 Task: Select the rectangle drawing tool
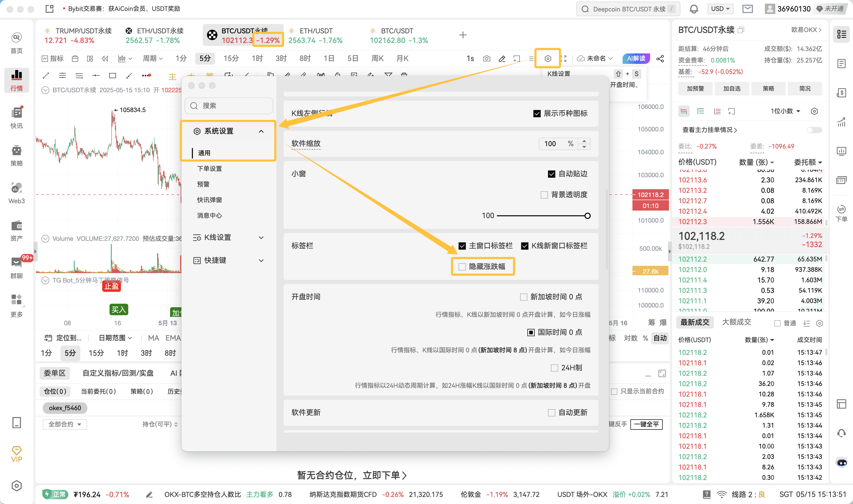(112, 75)
